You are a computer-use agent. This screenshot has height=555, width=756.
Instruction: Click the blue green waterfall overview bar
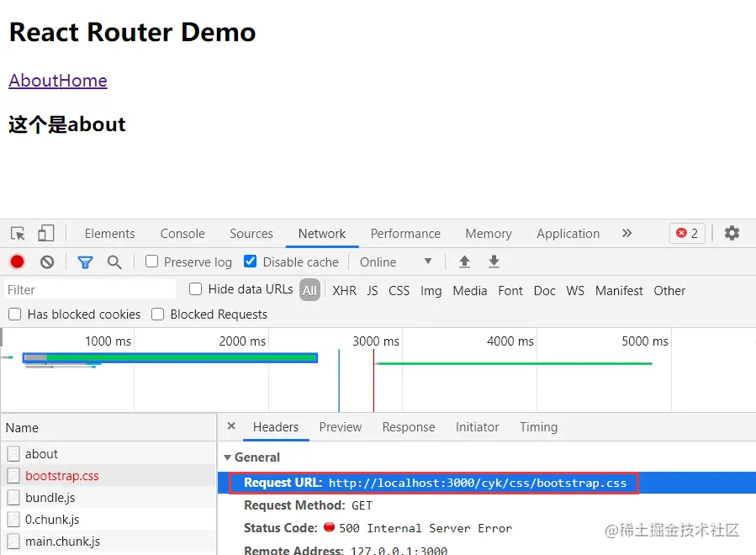pyautogui.click(x=170, y=357)
